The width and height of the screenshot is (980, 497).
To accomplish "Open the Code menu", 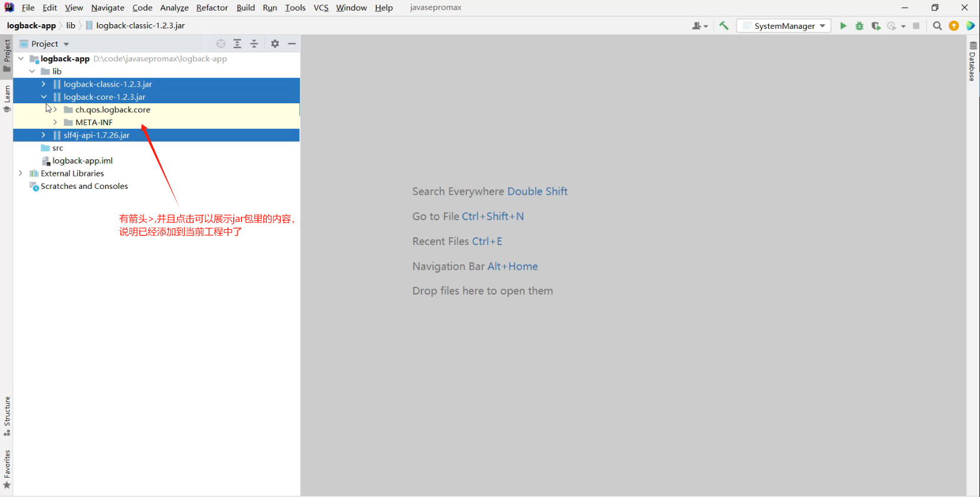I will click(142, 8).
